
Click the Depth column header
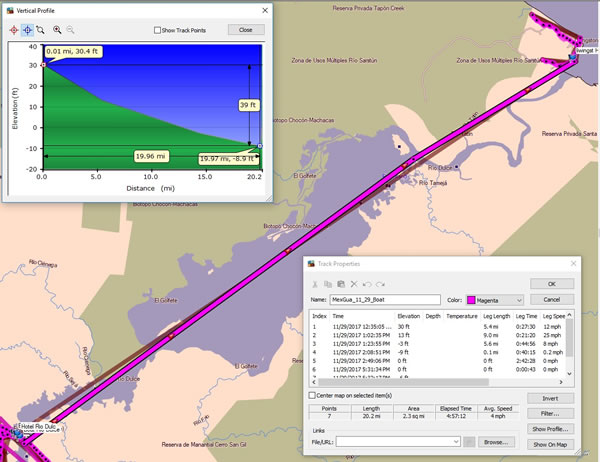433,316
